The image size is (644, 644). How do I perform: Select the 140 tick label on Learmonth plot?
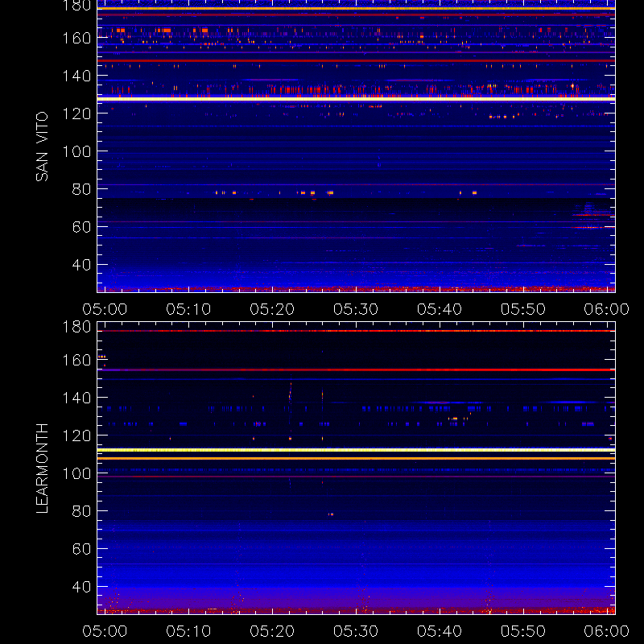[x=76, y=398]
